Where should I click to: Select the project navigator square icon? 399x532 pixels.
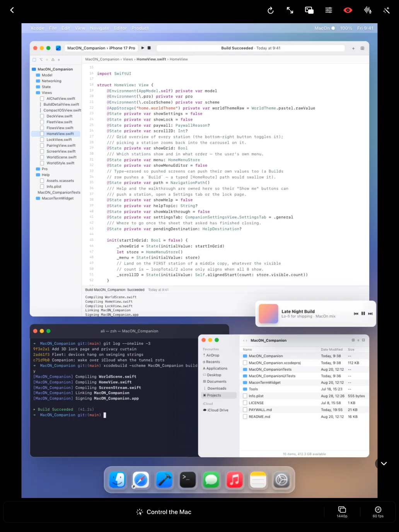click(x=34, y=60)
